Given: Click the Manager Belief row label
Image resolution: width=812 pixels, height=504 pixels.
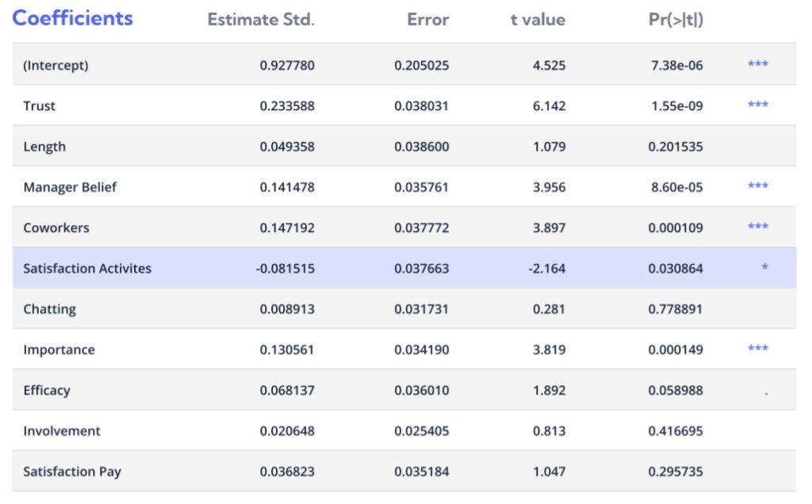Looking at the screenshot, I should pos(70,187).
